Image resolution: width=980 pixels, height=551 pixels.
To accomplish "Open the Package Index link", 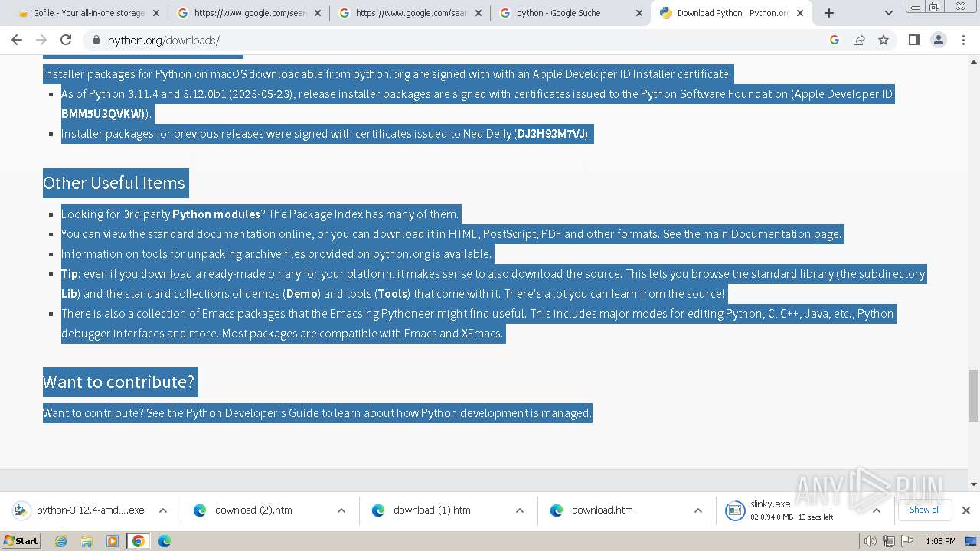I will (x=325, y=214).
